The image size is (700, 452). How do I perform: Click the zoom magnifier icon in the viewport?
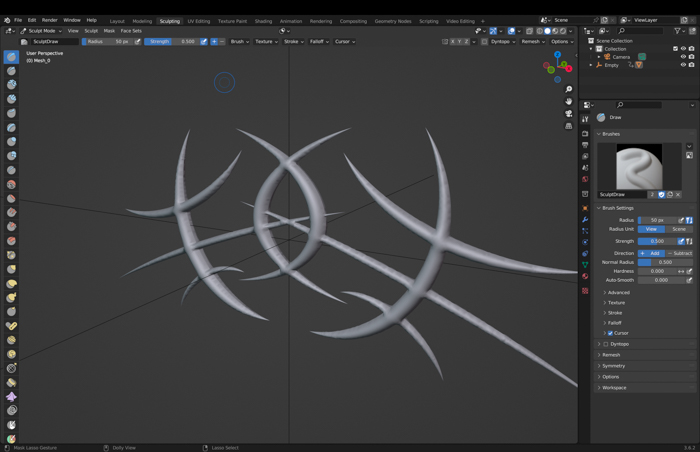[x=568, y=90]
